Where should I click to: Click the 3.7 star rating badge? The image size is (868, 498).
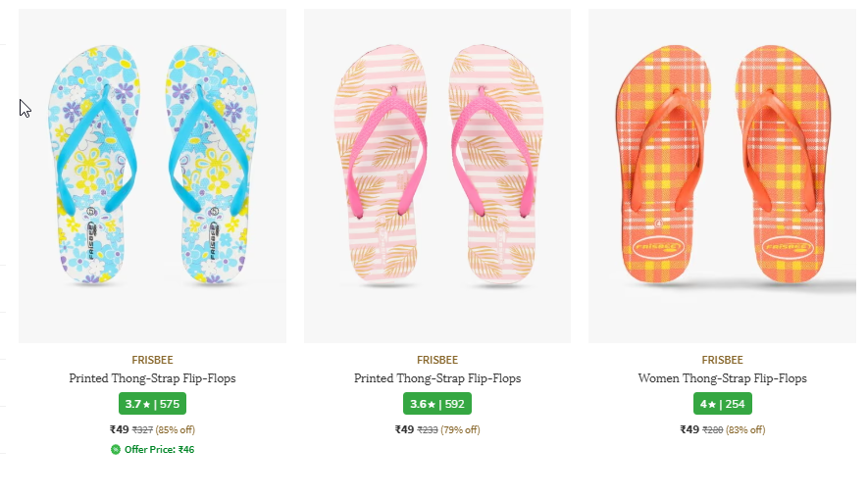(x=152, y=404)
